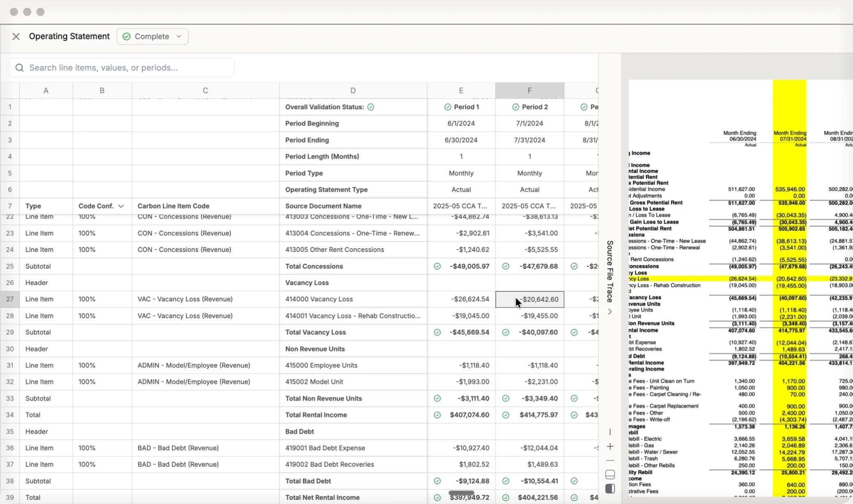
Task: Click check icon beside Total Rental Income $414,775.97
Action: (506, 415)
